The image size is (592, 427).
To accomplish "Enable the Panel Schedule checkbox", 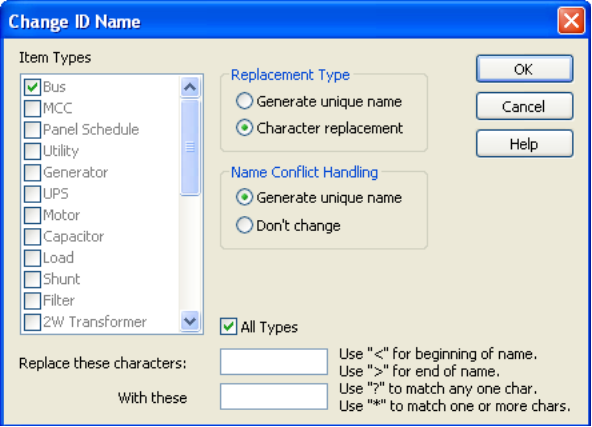I will [32, 129].
